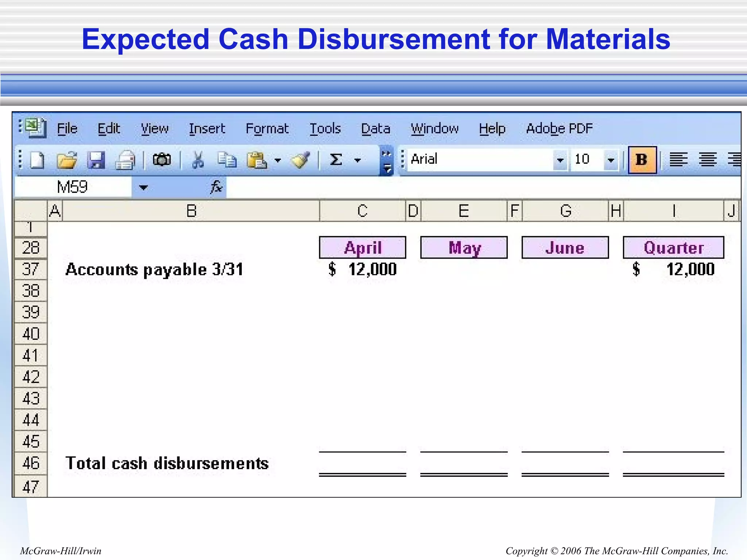Select column H header
747x560 pixels.
click(x=616, y=211)
